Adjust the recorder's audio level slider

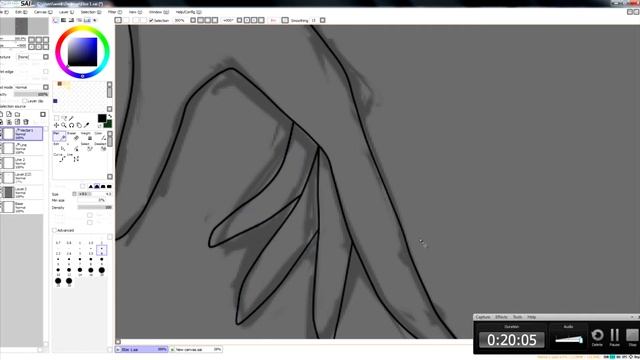[569, 339]
